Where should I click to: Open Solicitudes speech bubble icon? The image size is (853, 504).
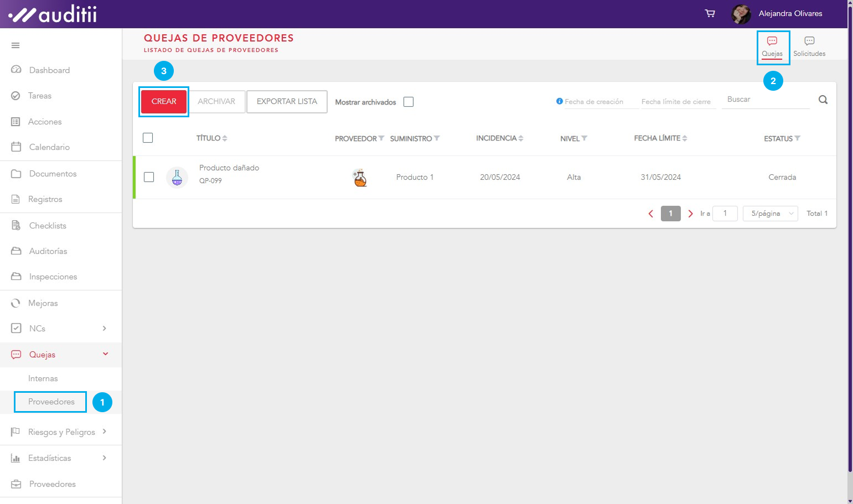(x=809, y=41)
